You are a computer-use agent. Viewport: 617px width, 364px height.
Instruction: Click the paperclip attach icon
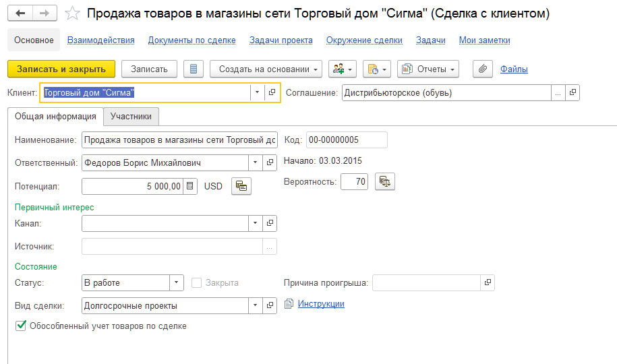point(483,69)
